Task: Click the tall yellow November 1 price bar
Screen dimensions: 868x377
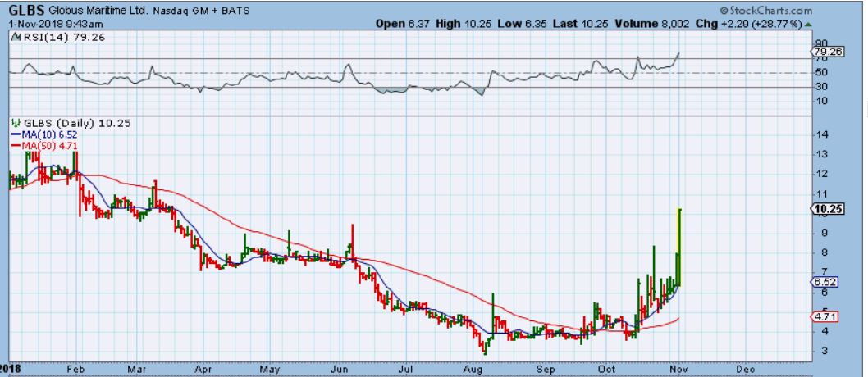Action: pyautogui.click(x=680, y=247)
